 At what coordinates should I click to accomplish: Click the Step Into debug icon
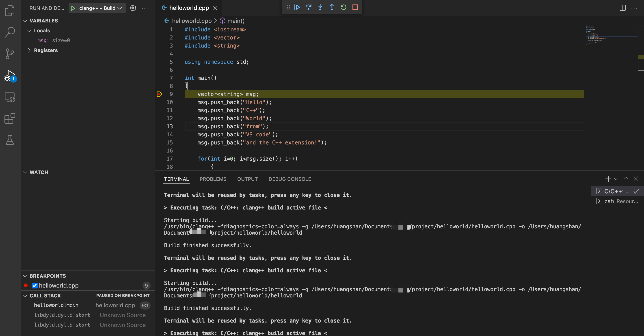point(320,7)
